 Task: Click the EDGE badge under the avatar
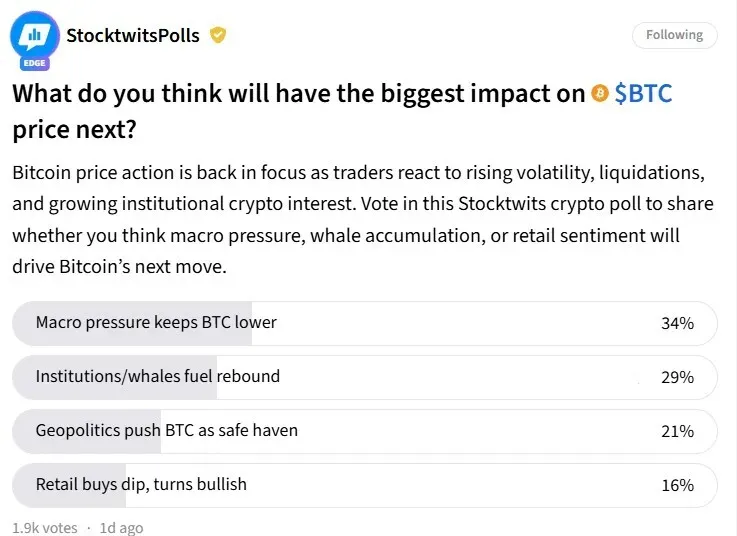tap(33, 64)
